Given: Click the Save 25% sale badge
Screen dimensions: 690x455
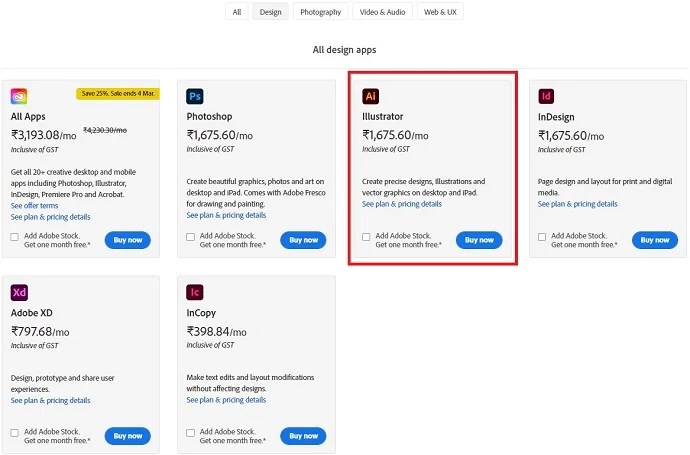Looking at the screenshot, I should pos(119,93).
